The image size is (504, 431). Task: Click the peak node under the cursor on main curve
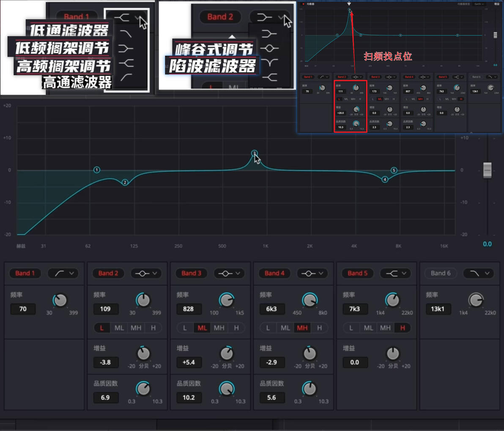pyautogui.click(x=254, y=153)
